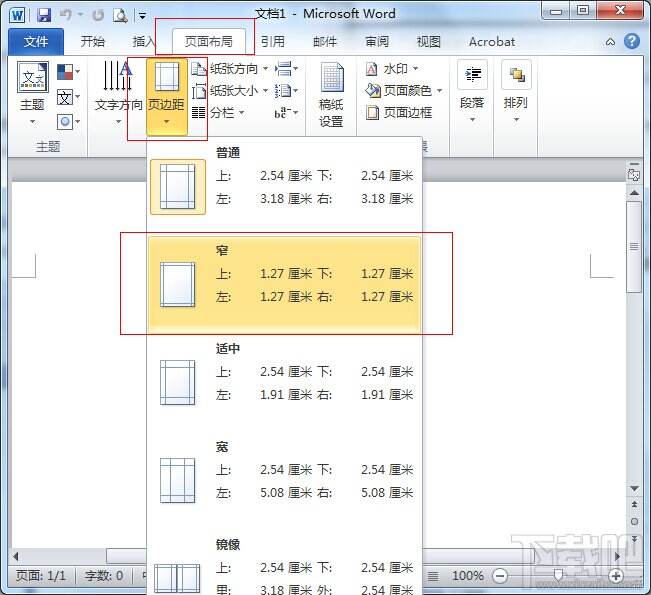Click the 页面: 1/1 status bar indicator
The height and width of the screenshot is (595, 651).
[41, 575]
